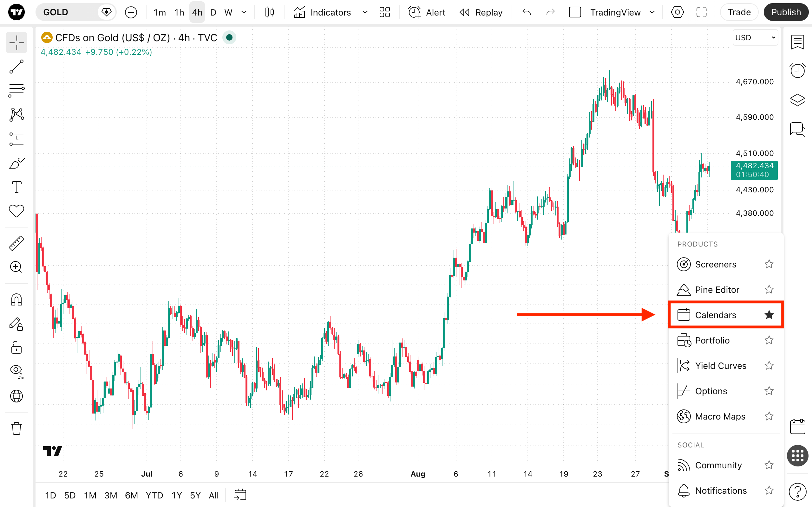Click the trash remove objects icon
812x507 pixels.
(x=16, y=428)
